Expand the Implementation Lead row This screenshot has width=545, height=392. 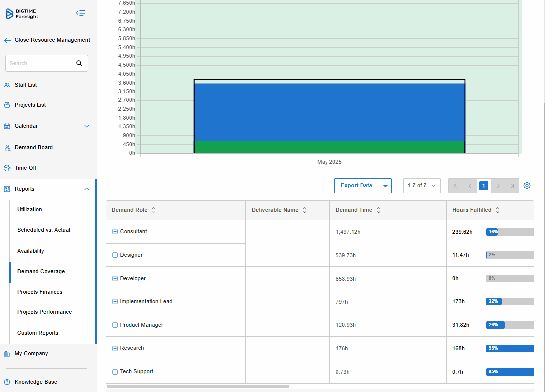(x=115, y=301)
